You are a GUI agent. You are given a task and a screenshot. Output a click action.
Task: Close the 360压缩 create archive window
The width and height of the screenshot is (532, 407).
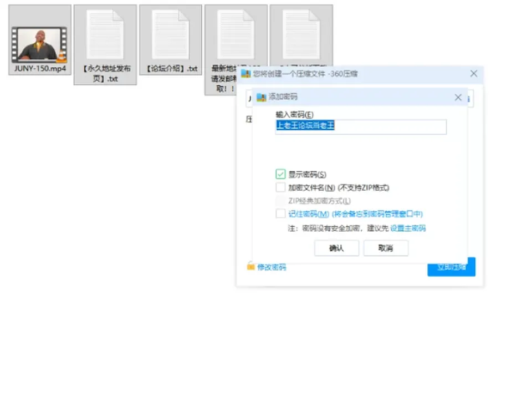tap(474, 74)
